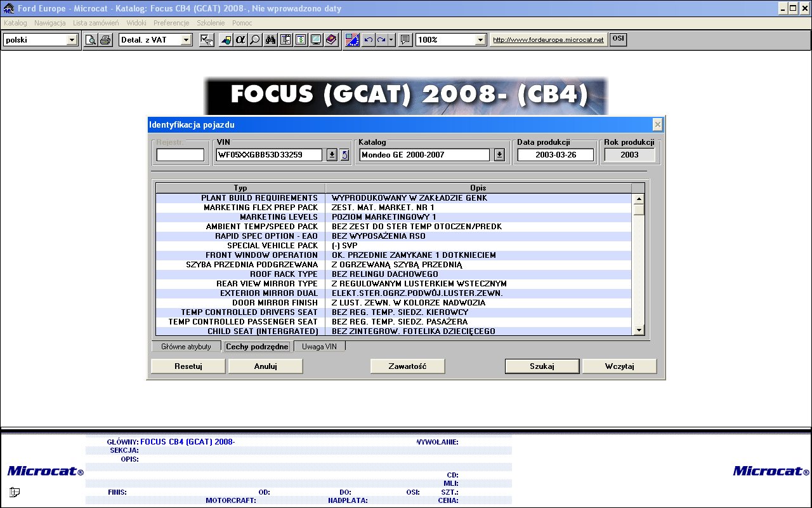Click the book manual icon
Screen dimensions: 812x508
(x=331, y=40)
